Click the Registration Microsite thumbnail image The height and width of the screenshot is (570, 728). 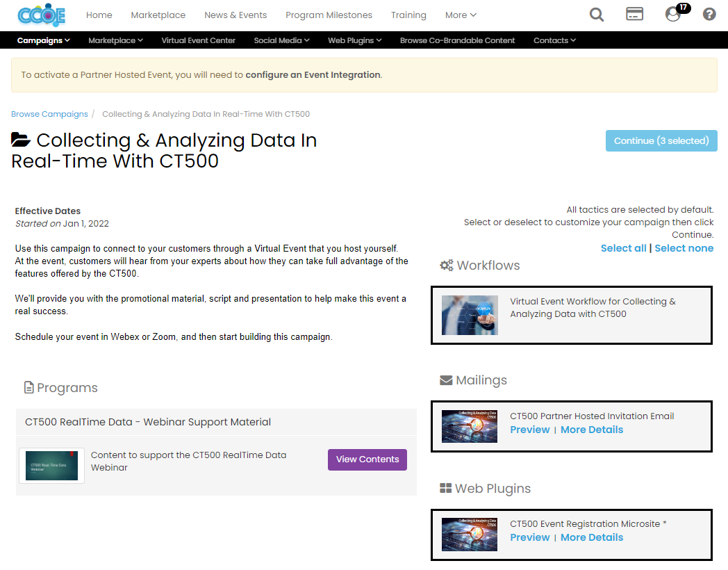click(x=470, y=535)
